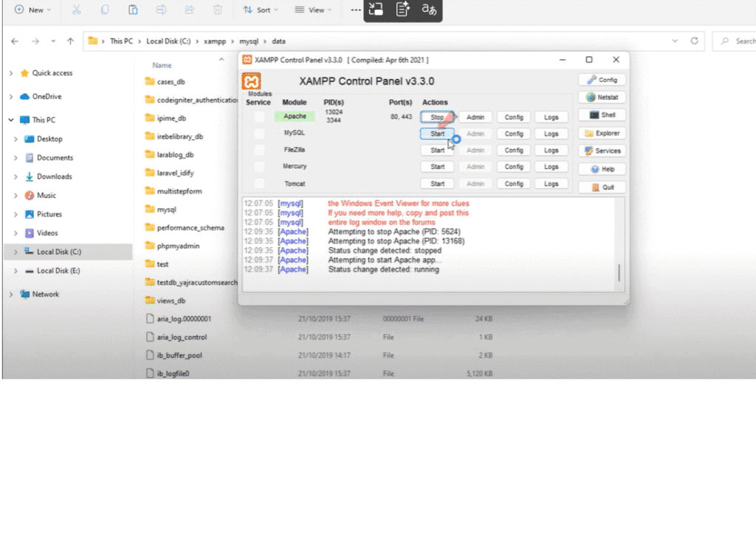Expand Quick access in navigation pane
This screenshot has height=535, width=756.
11,73
